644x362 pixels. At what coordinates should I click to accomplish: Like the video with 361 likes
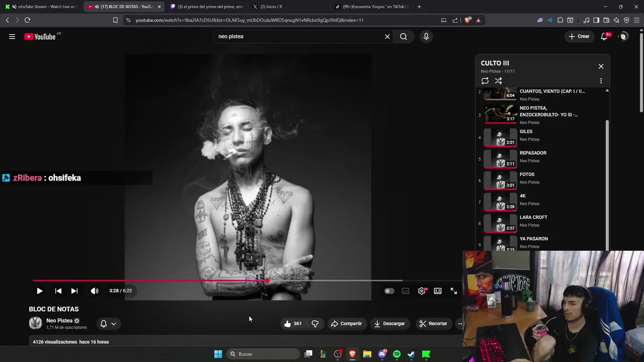pos(292,324)
